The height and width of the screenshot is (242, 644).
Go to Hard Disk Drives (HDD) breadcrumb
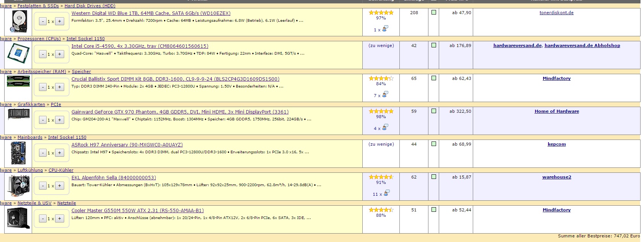pyautogui.click(x=90, y=6)
